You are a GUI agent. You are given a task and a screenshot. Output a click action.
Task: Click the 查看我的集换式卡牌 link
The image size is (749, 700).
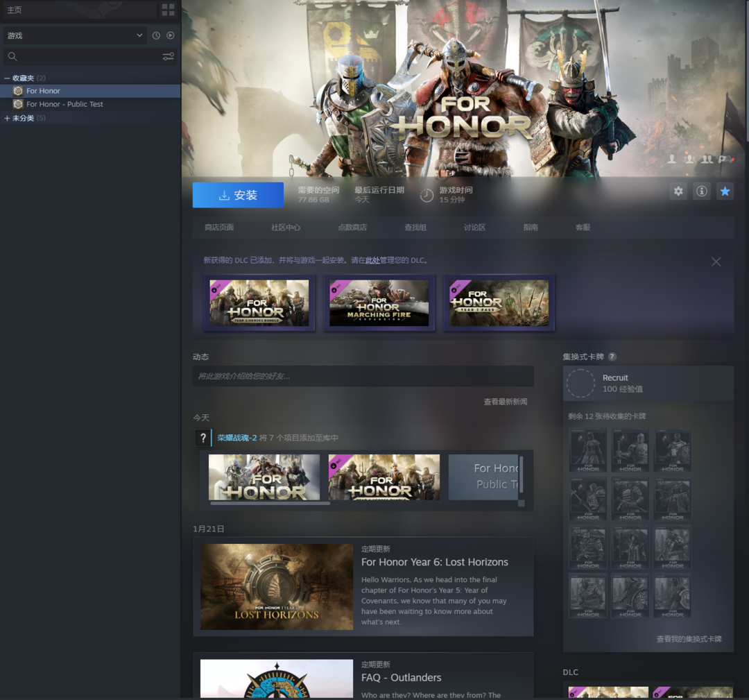pyautogui.click(x=689, y=639)
